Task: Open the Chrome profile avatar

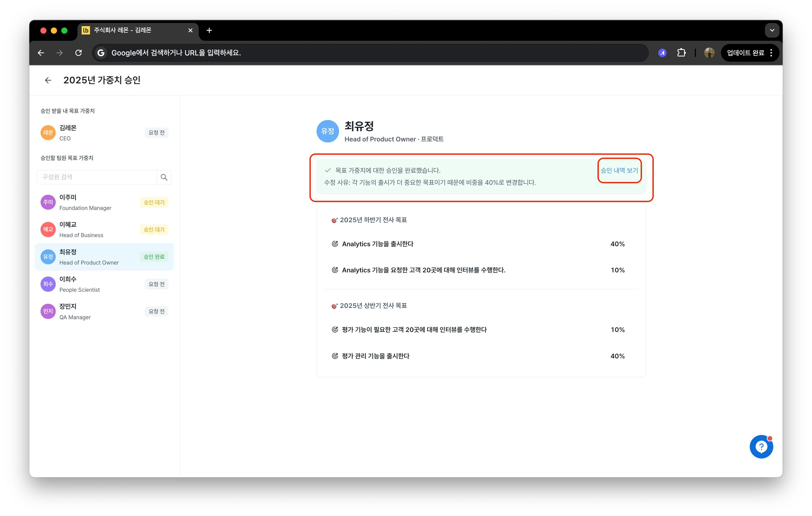Action: coord(709,53)
